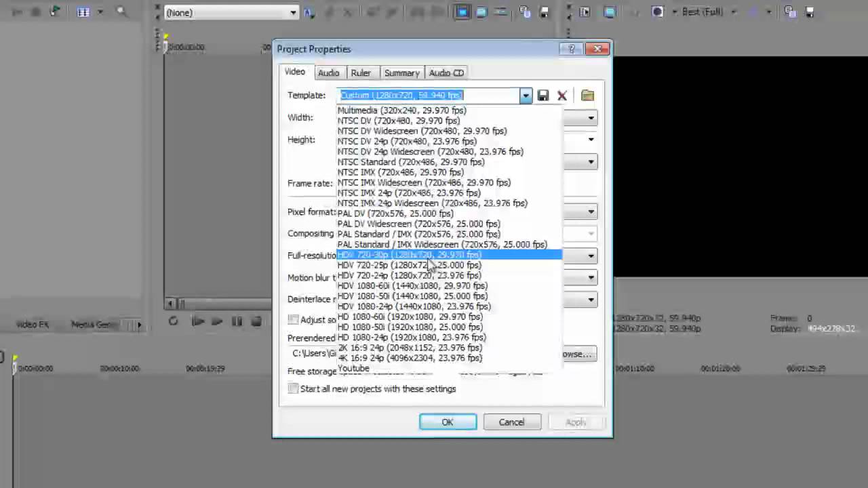Click the Save Template floppy disk icon
This screenshot has height=488, width=868.
click(543, 96)
